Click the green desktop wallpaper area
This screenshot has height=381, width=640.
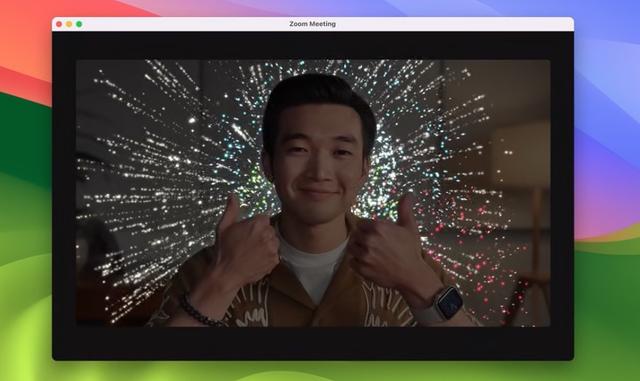24,245
